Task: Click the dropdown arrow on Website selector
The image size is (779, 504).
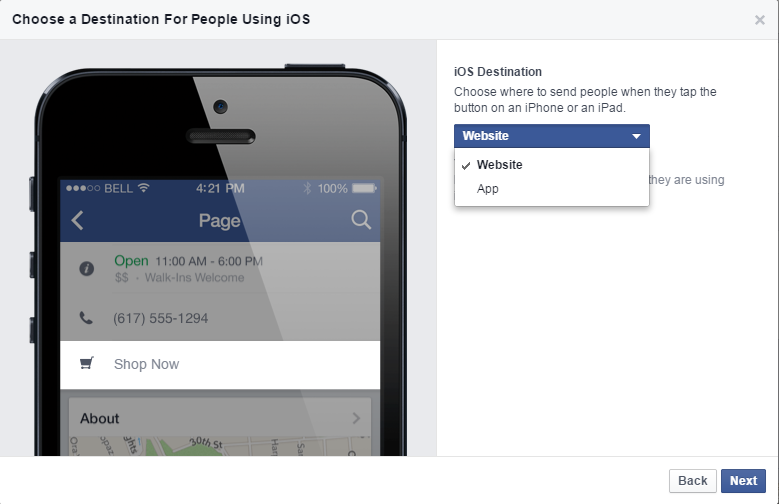Action: (x=636, y=136)
